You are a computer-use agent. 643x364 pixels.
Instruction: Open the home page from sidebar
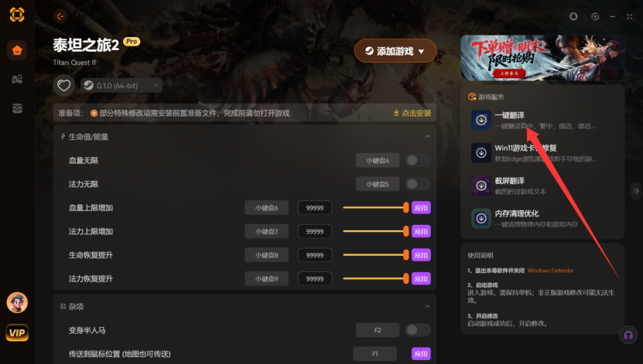(x=17, y=50)
